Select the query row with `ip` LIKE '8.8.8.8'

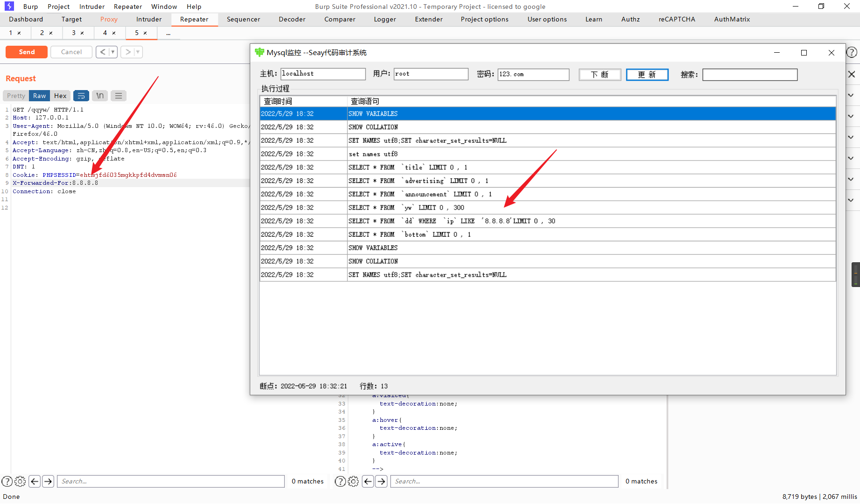coord(548,221)
